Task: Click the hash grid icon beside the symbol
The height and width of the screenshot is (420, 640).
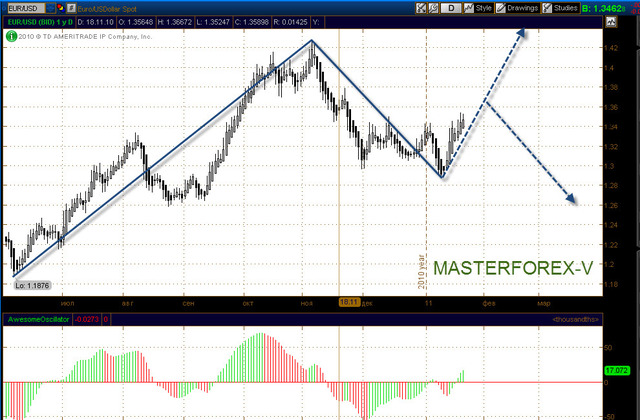Action: [x=71, y=8]
